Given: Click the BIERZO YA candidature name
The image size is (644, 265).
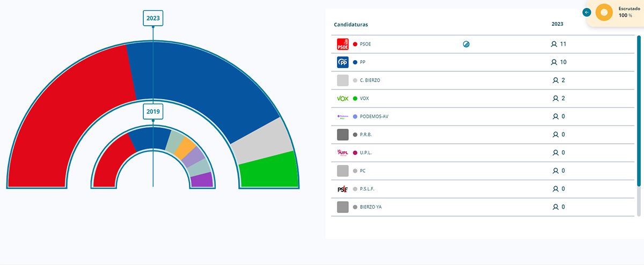Looking at the screenshot, I should click(371, 207).
